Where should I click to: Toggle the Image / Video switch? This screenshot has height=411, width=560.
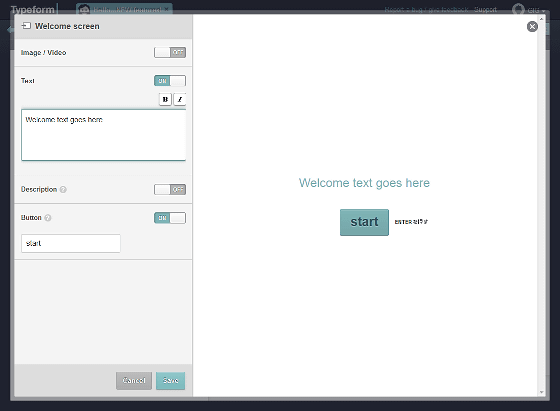[170, 52]
